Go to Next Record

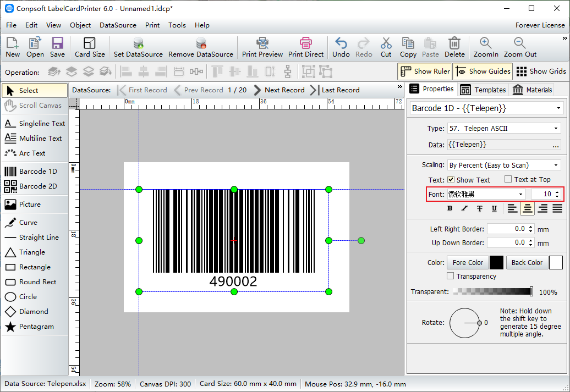point(279,90)
